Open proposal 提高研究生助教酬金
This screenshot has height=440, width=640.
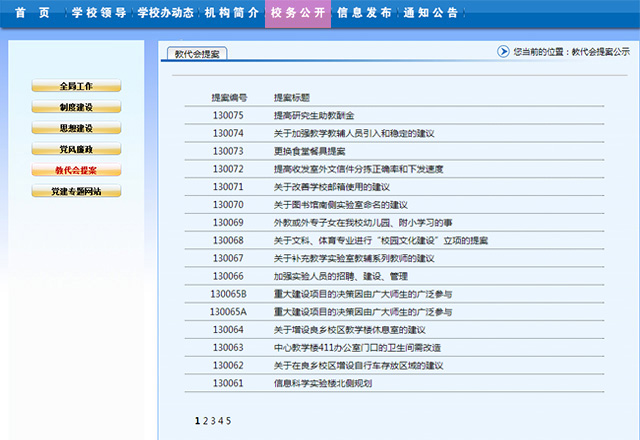click(x=313, y=116)
